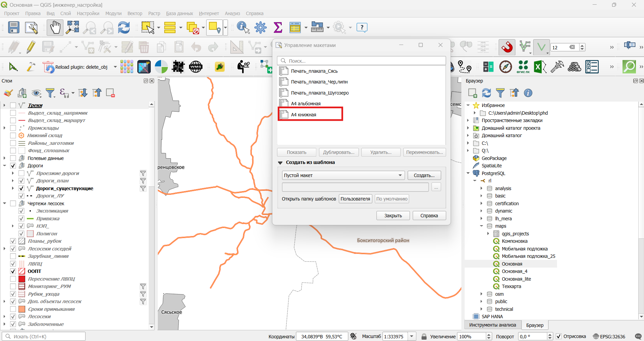Screen dimensions: 644x341
Task: Click the WMS globe plugin icon
Action: 196,67
